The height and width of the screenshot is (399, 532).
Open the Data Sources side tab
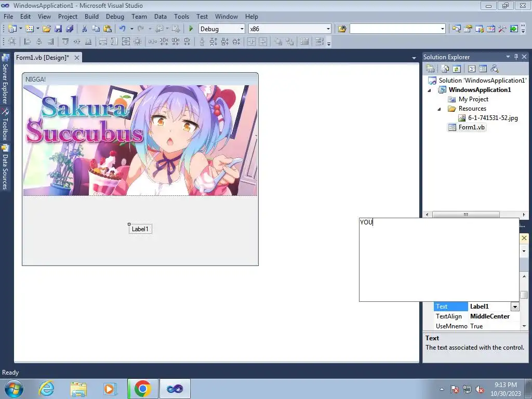pyautogui.click(x=5, y=168)
